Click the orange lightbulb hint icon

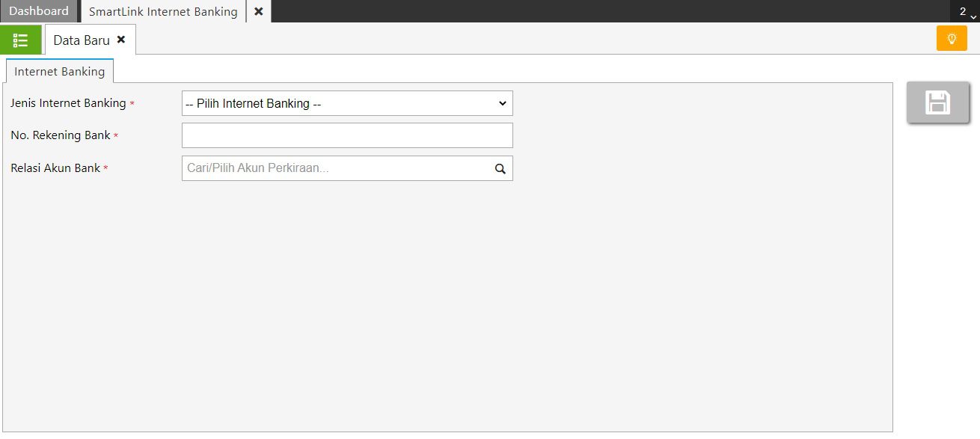[x=952, y=39]
